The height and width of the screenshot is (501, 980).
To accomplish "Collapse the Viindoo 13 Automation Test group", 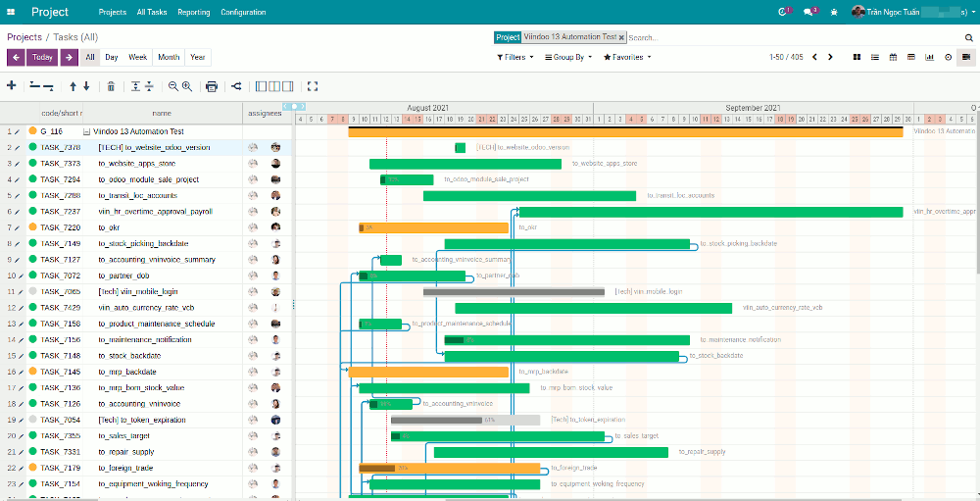I will point(86,131).
